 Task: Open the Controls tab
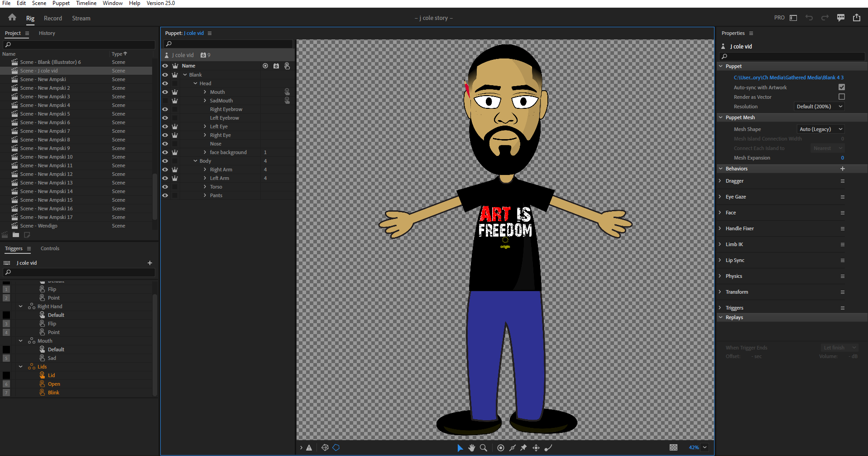pyautogui.click(x=50, y=248)
